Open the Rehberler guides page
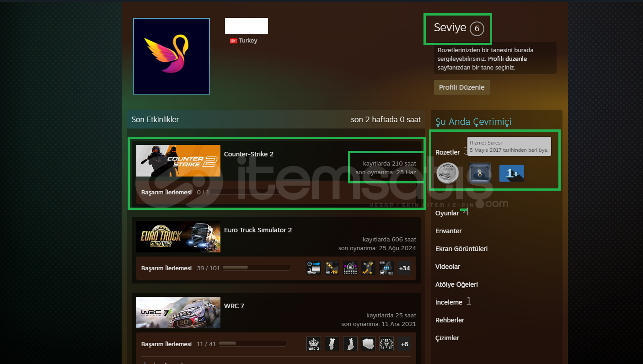Viewport: 643px width, 364px height. pos(450,320)
